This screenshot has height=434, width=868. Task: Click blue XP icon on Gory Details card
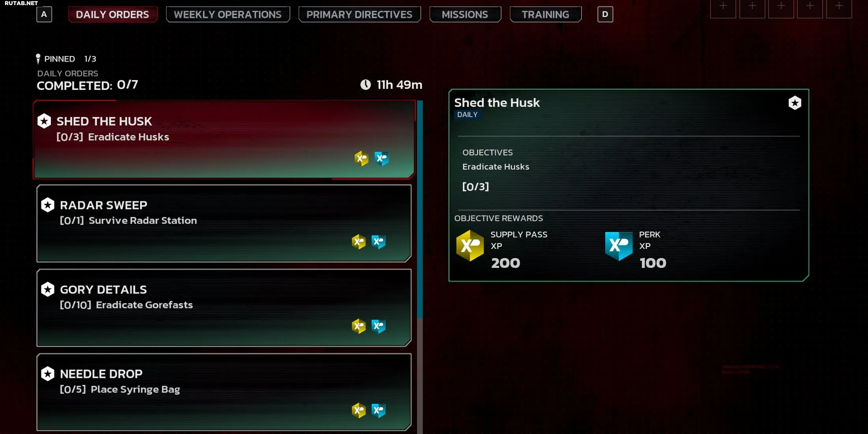pos(378,326)
